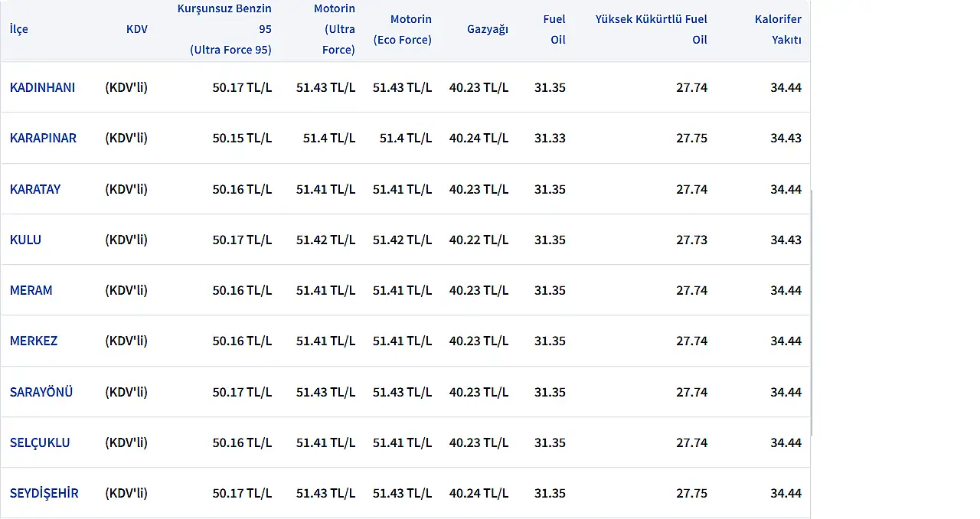
Task: Click the KDV column header
Action: coord(137,29)
